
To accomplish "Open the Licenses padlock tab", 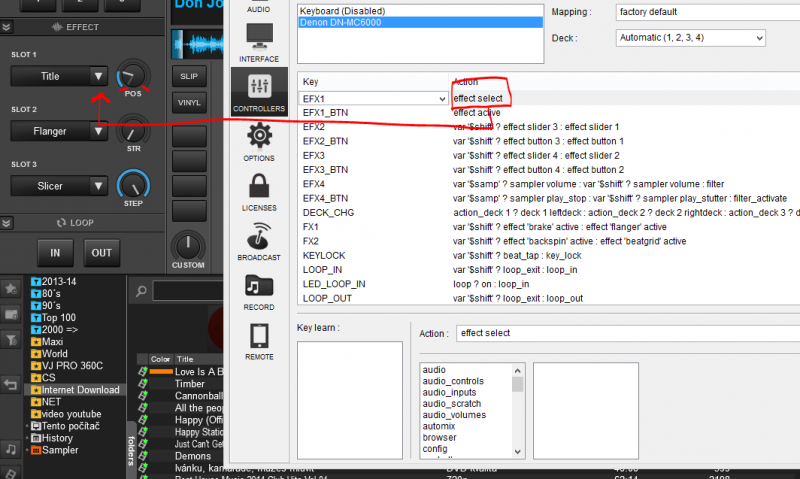I will (259, 192).
